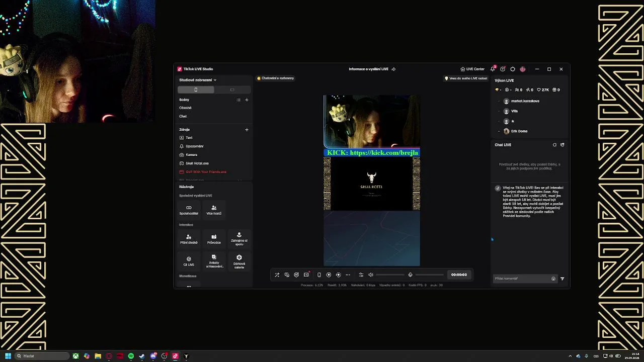Pop out the Chat LIVE panel
The image size is (644, 362).
tap(562, 145)
